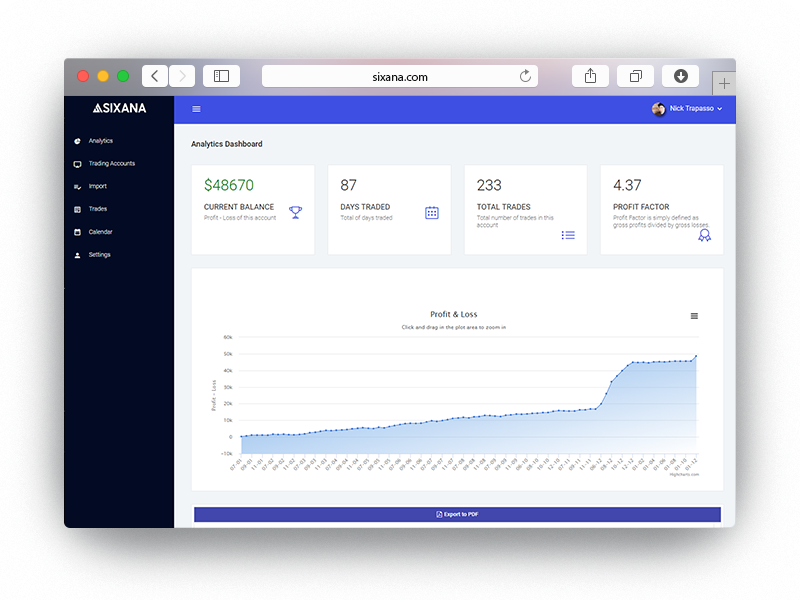Open Settings in the sidebar
Viewport: 800px width, 600px height.
99,255
